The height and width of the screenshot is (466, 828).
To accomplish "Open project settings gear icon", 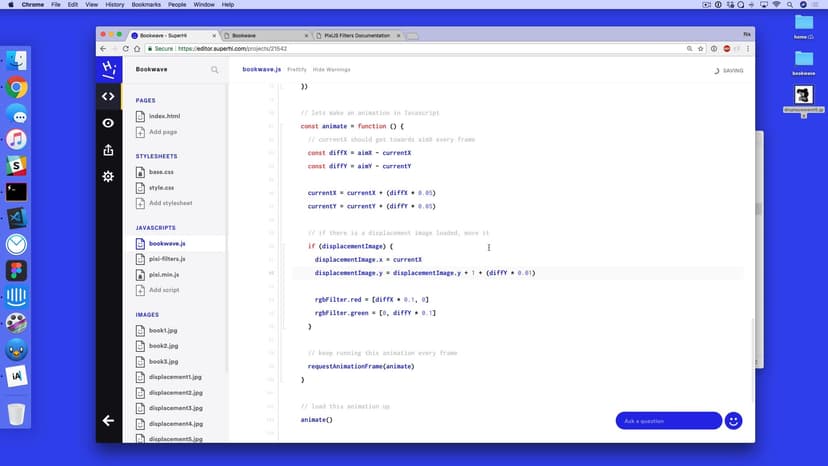I will (x=108, y=176).
